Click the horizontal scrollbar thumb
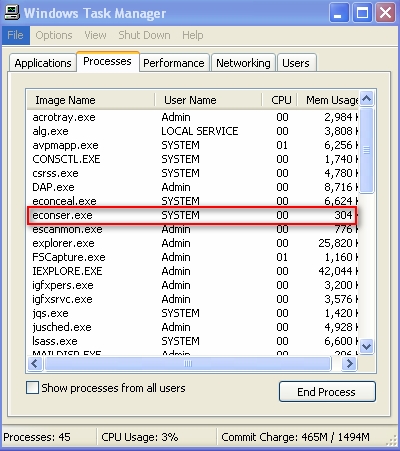The width and height of the screenshot is (400, 451). tap(188, 364)
